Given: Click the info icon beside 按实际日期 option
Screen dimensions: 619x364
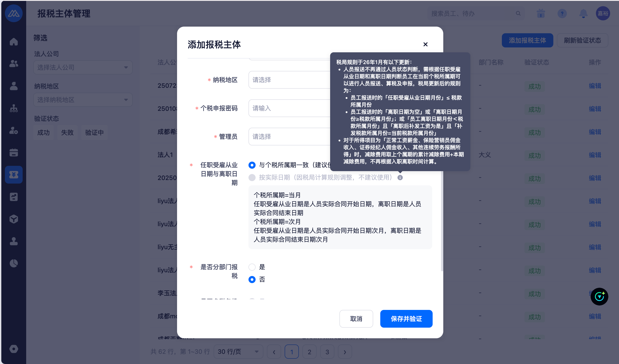Looking at the screenshot, I should point(400,178).
